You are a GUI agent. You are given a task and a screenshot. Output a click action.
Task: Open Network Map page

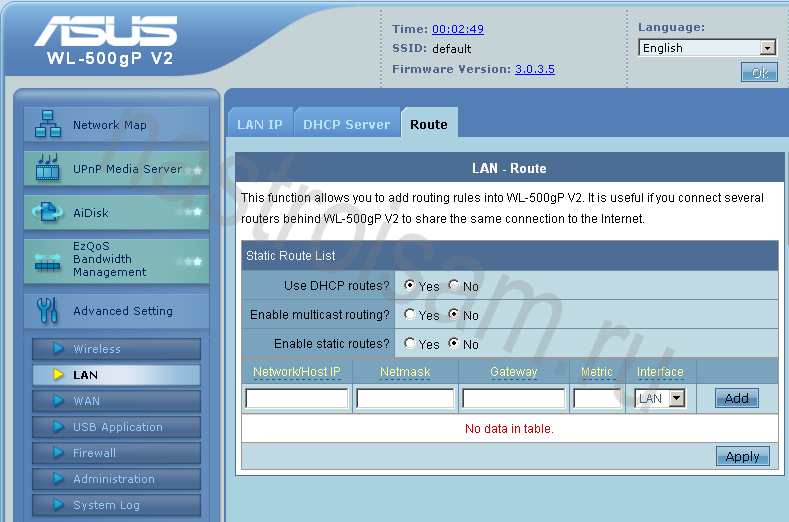tap(116, 124)
